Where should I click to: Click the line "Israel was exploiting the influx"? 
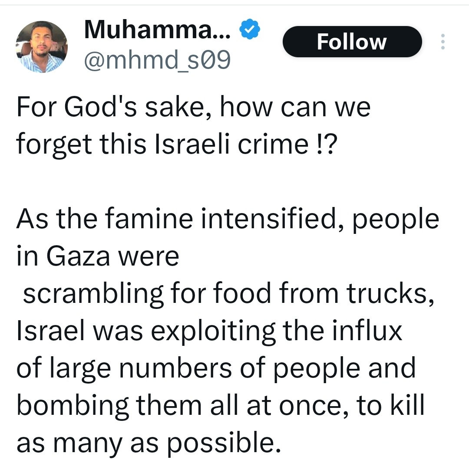point(209,331)
